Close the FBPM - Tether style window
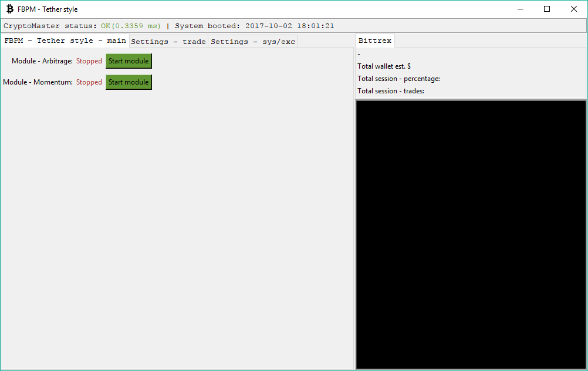Screen dimensions: 588x371 (x=574, y=9)
